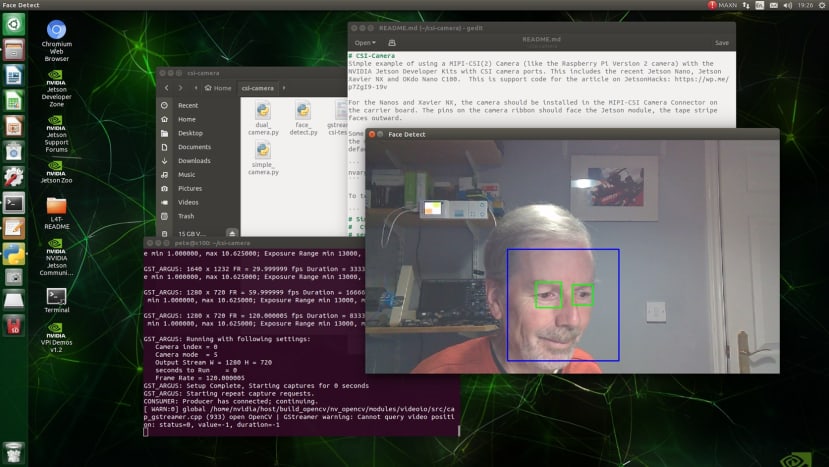Open Chromium Web Browser desktop shortcut
The image size is (829, 467).
57,41
